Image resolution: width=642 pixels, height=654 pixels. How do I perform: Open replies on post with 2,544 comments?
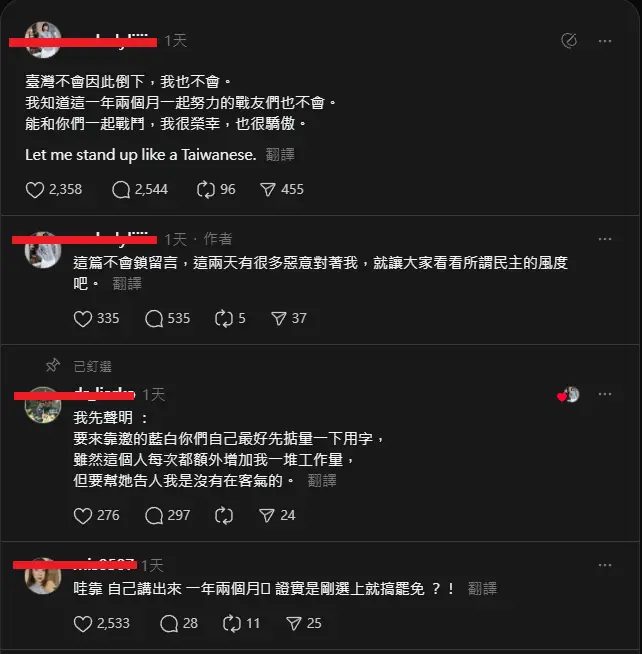tap(121, 190)
